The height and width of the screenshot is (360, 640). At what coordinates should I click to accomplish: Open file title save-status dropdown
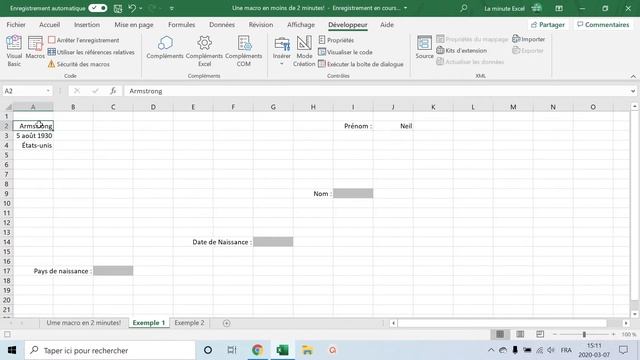pyautogui.click(x=405, y=8)
